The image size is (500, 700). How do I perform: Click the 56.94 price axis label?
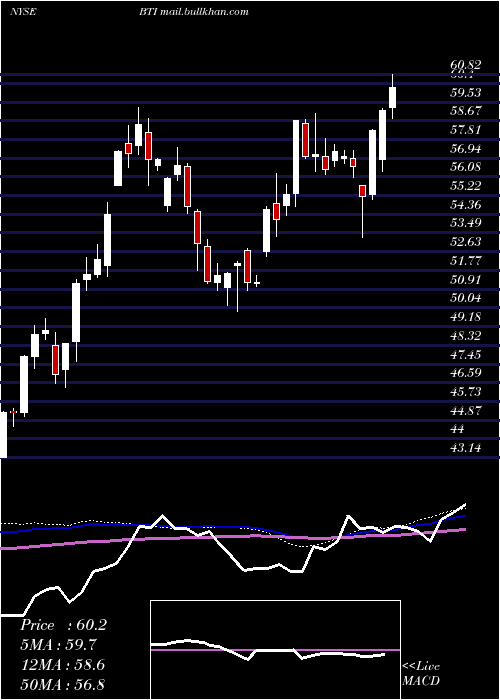pos(466,148)
